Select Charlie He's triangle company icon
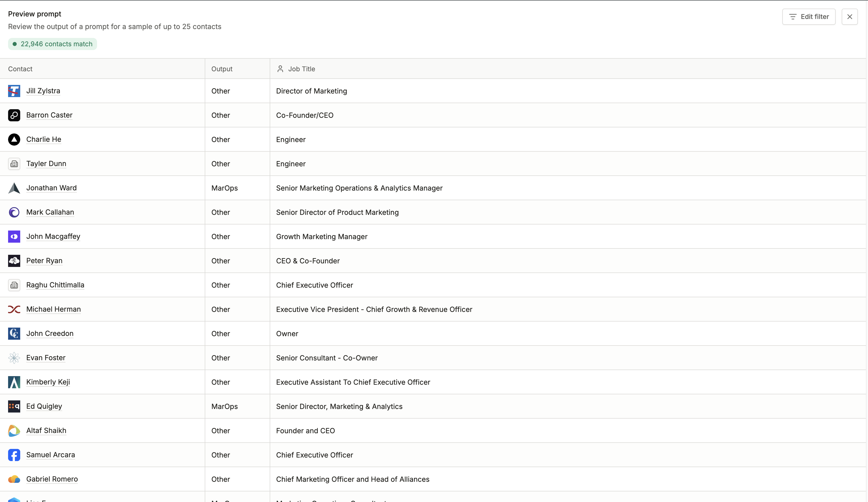868x502 pixels. 14,140
